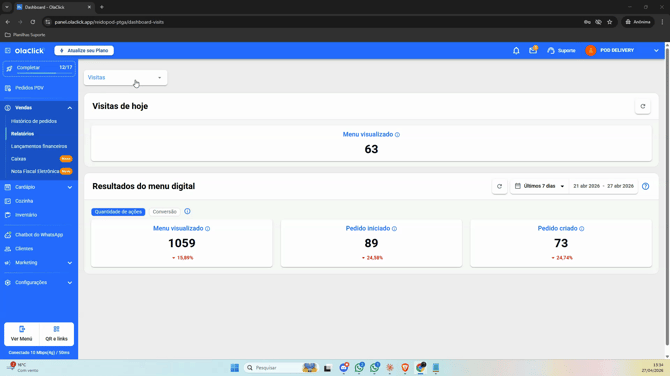Show info for today's Menu visualizado
The height and width of the screenshot is (376, 670).
point(397,135)
